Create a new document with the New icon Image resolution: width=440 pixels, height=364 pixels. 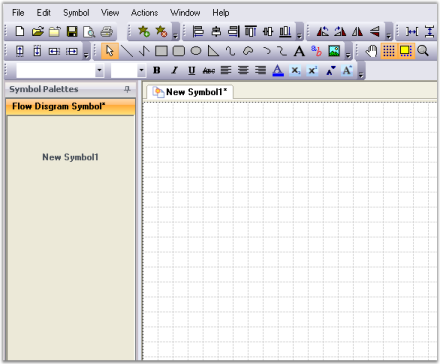coord(20,32)
